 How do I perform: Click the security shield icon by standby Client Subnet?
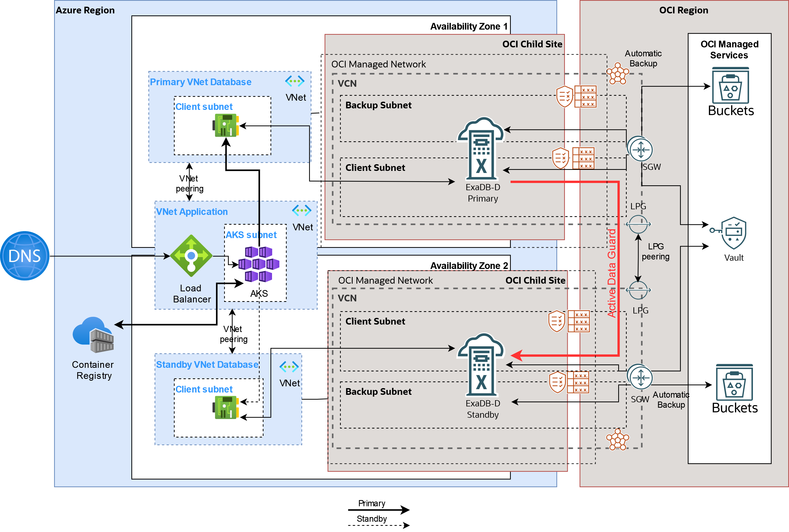pos(557,321)
